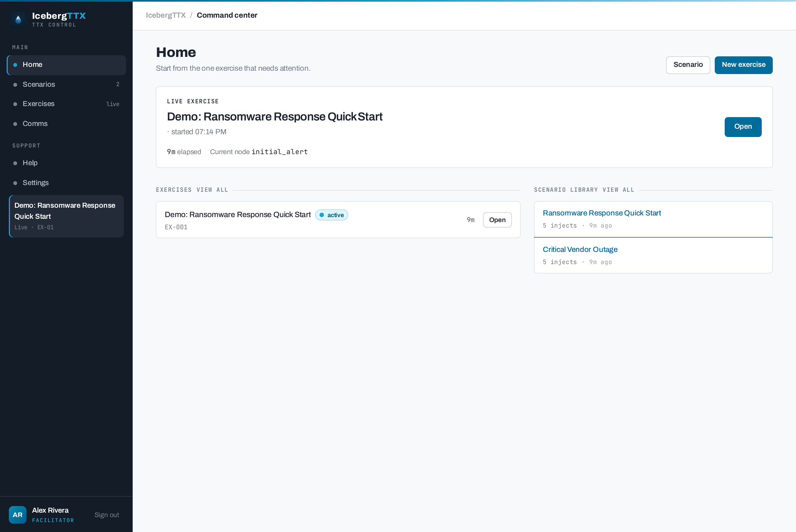Image resolution: width=796 pixels, height=532 pixels.
Task: Open Help in sidebar support section
Action: pos(67,163)
